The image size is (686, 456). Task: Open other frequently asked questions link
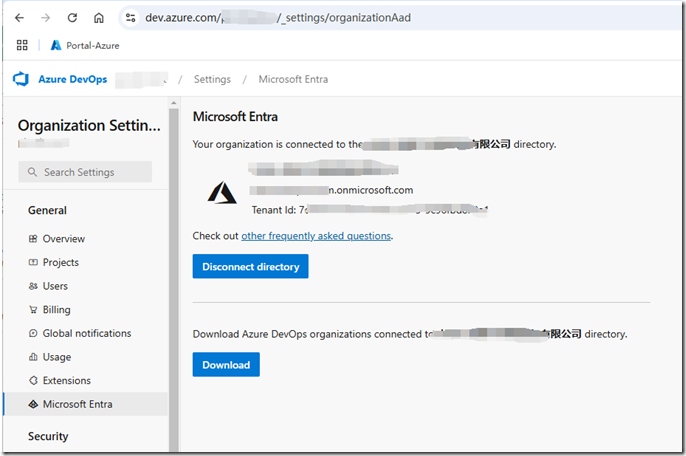pyautogui.click(x=316, y=236)
